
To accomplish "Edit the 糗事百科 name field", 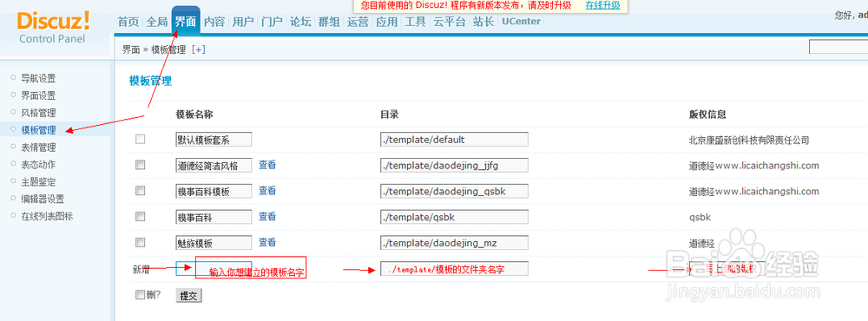I will (x=214, y=217).
